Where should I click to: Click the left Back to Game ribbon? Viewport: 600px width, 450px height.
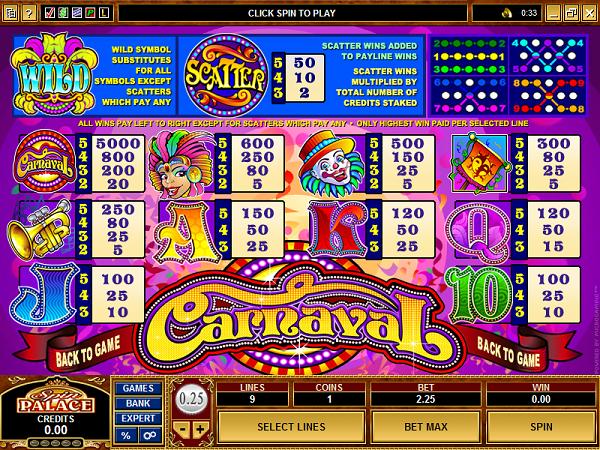coord(88,351)
